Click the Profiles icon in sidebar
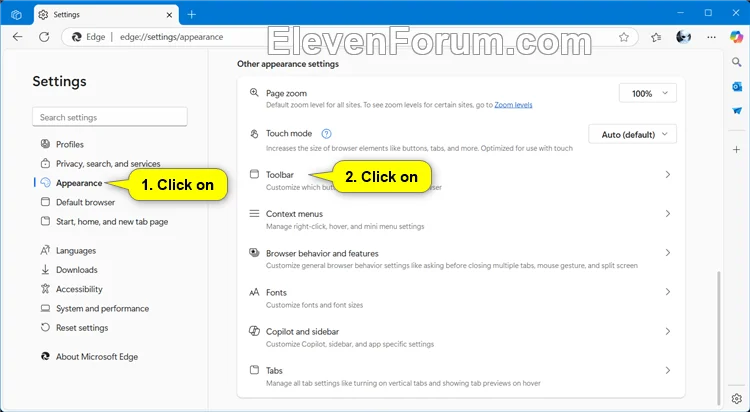The height and width of the screenshot is (412, 750). tap(45, 144)
